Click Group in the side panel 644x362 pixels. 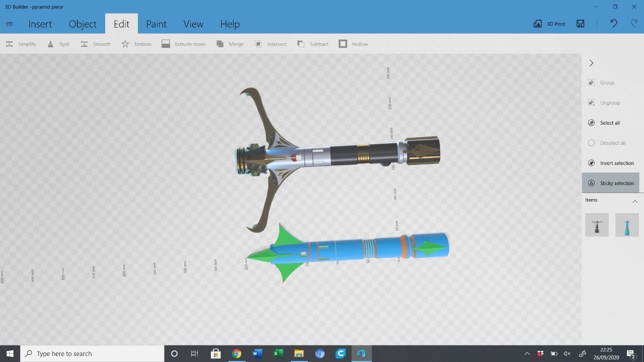601,82
